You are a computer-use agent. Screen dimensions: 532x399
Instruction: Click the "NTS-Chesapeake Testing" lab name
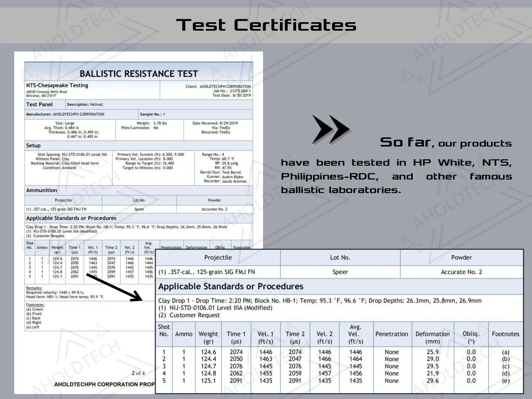57,85
